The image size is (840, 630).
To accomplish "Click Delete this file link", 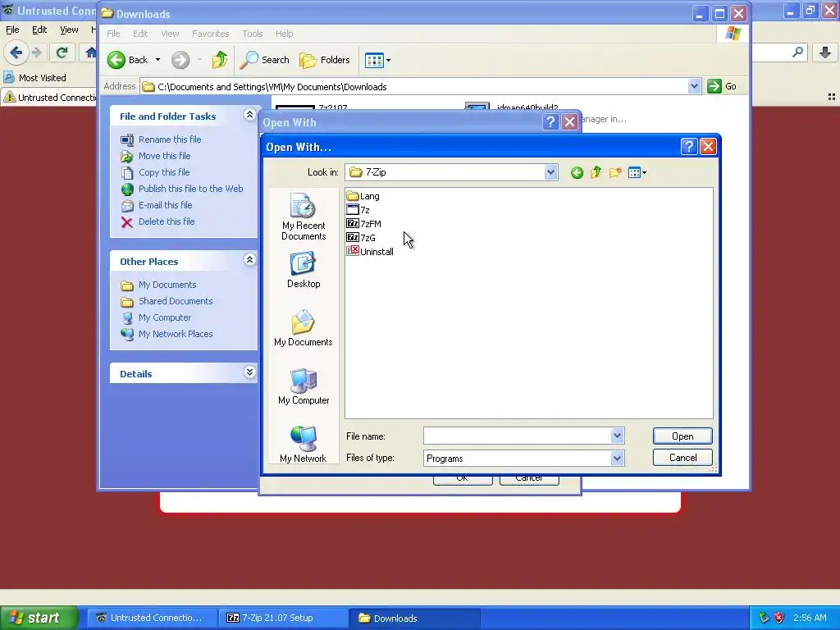I will (x=167, y=221).
